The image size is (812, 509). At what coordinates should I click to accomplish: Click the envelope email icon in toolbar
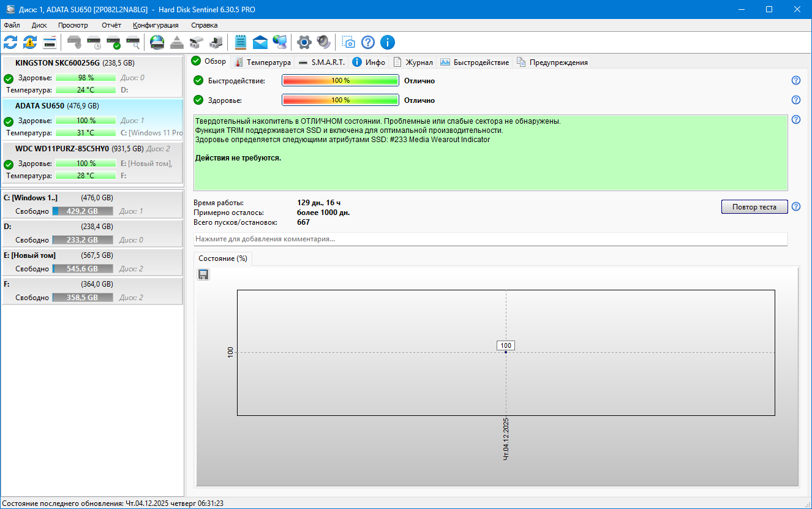tap(260, 42)
